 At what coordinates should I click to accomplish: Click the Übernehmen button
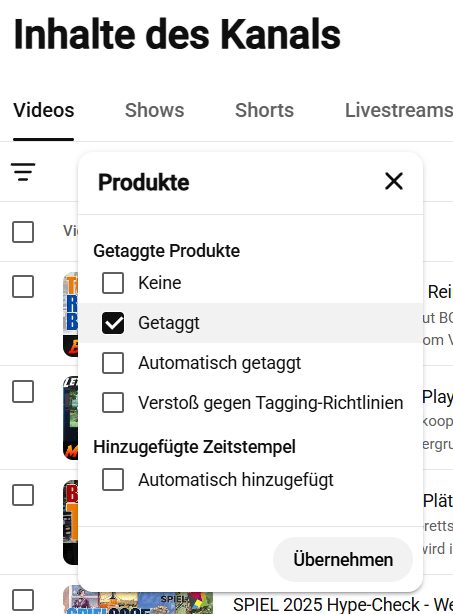(343, 559)
